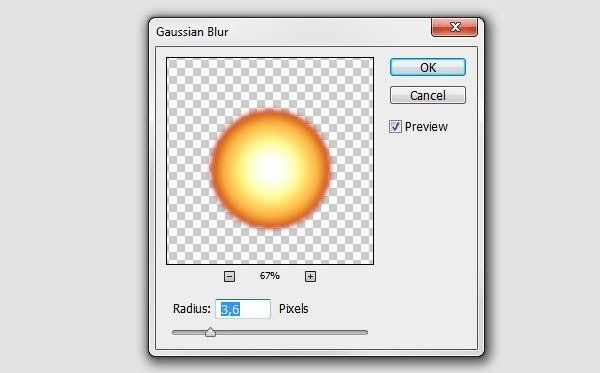
Task: Click inside the Radius input field
Action: (x=243, y=309)
